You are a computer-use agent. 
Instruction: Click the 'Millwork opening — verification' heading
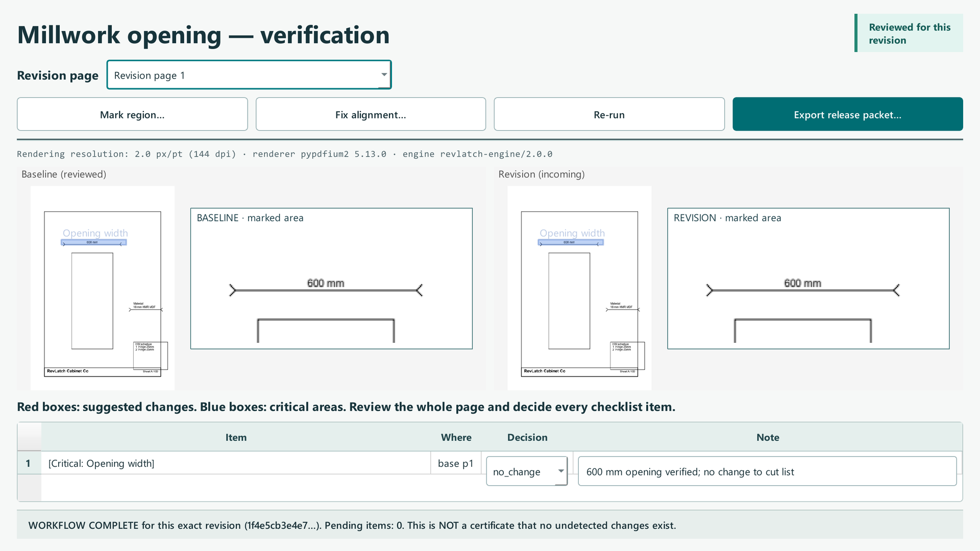point(203,35)
